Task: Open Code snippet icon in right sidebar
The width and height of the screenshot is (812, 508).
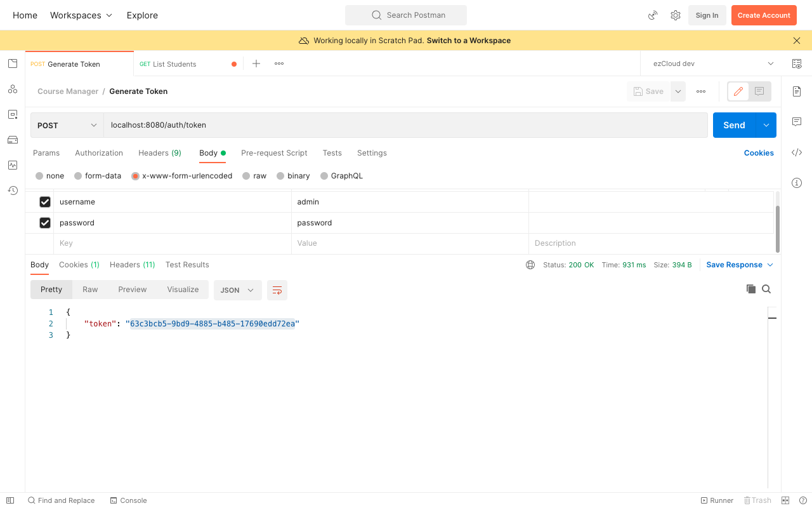Action: point(797,152)
